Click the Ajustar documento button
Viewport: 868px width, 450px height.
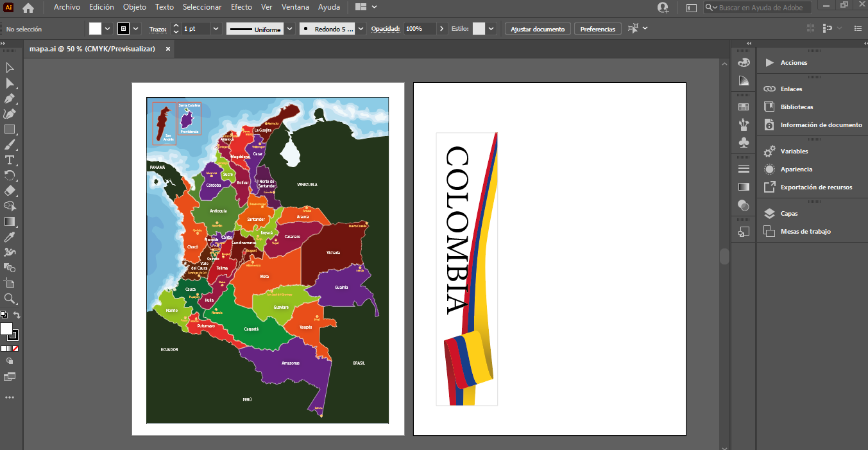click(538, 28)
